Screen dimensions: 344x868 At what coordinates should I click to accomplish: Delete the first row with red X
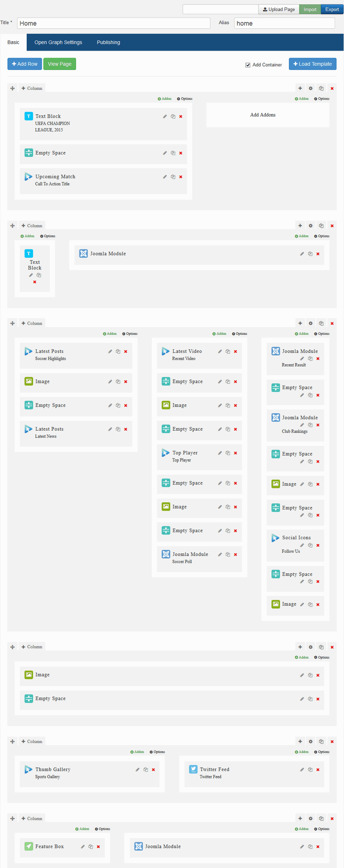(332, 89)
